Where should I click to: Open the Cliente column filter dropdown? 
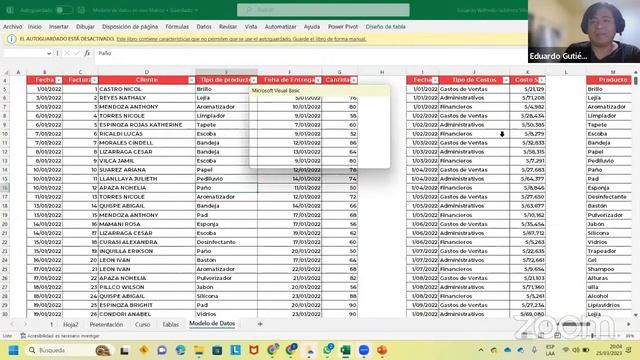[x=191, y=80]
